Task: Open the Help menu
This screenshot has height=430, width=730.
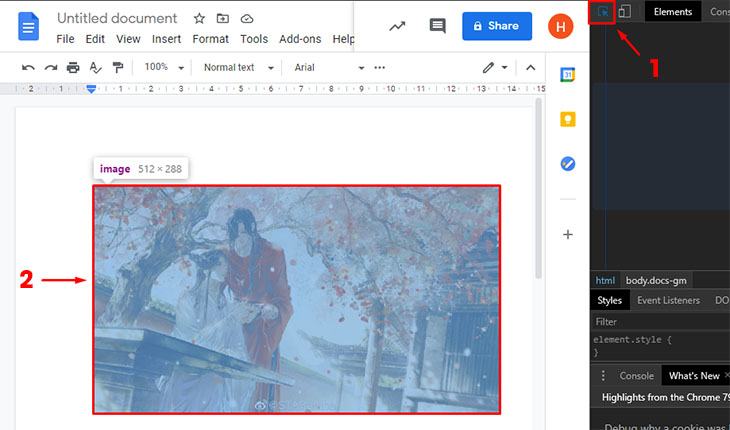Action: (x=344, y=39)
